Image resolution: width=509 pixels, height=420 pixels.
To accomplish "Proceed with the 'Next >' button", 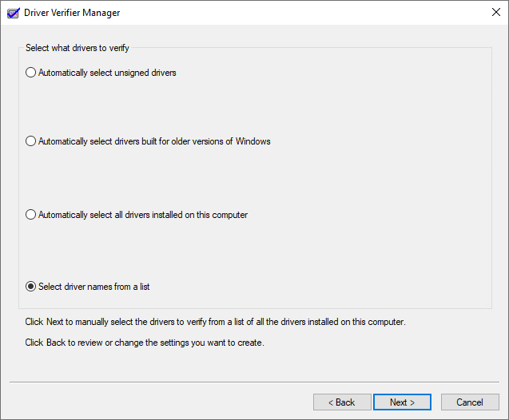I will [402, 402].
